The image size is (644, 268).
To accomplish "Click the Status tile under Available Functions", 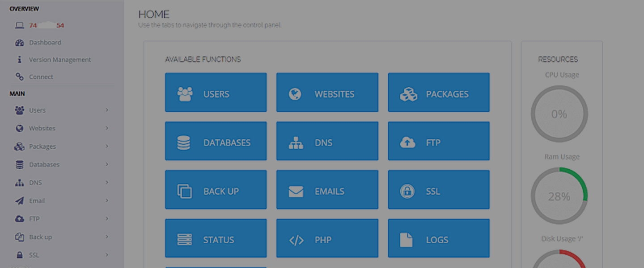I will pyautogui.click(x=216, y=238).
